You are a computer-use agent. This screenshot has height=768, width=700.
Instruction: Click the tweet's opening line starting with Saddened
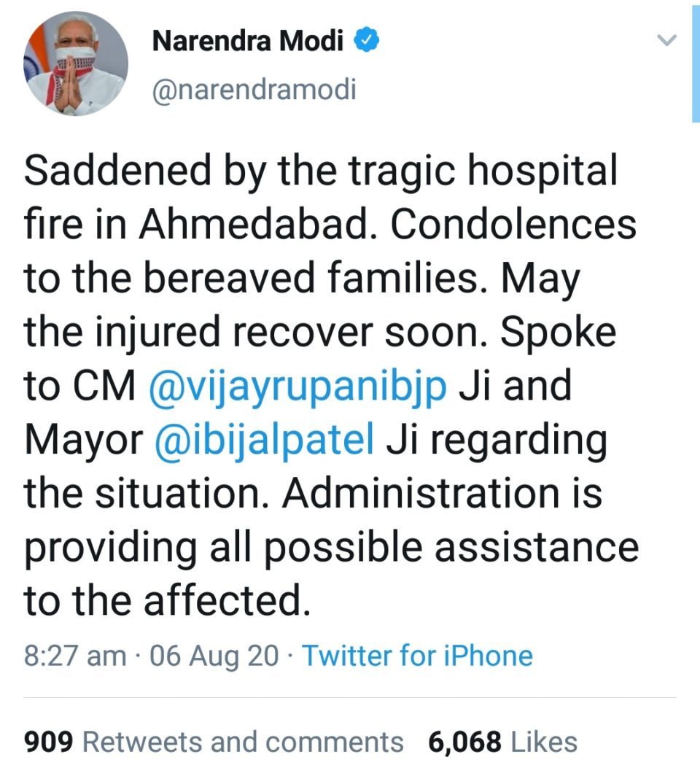(x=321, y=173)
